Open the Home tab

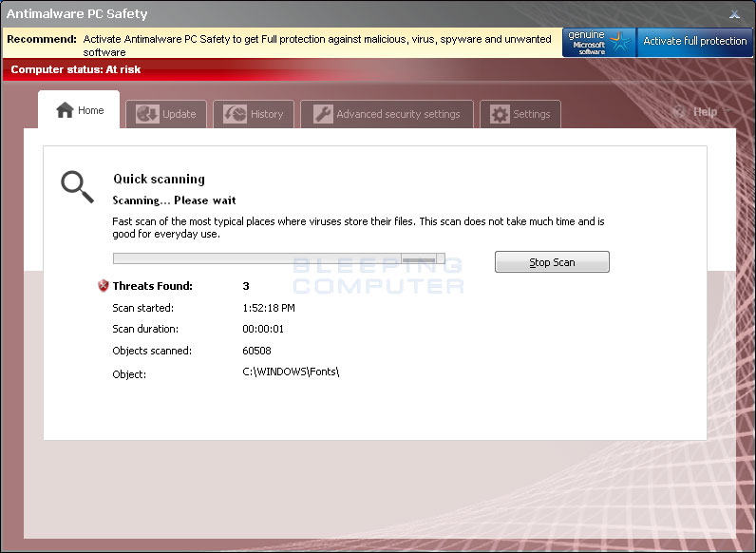(x=79, y=109)
